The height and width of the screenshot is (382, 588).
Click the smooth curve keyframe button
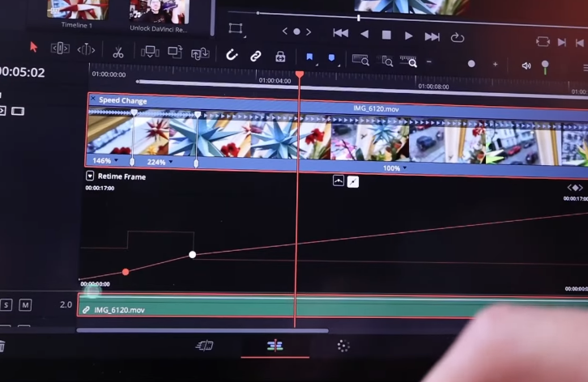[339, 180]
